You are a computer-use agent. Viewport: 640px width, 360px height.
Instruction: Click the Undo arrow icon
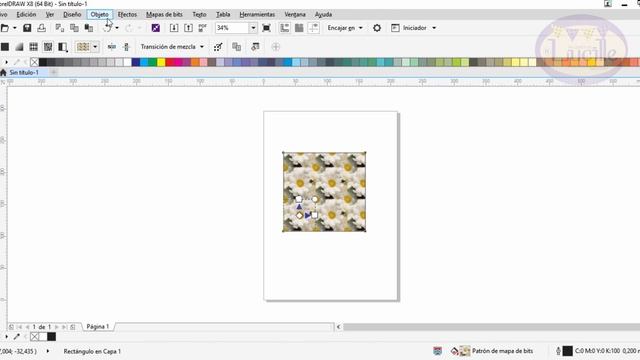(107, 28)
